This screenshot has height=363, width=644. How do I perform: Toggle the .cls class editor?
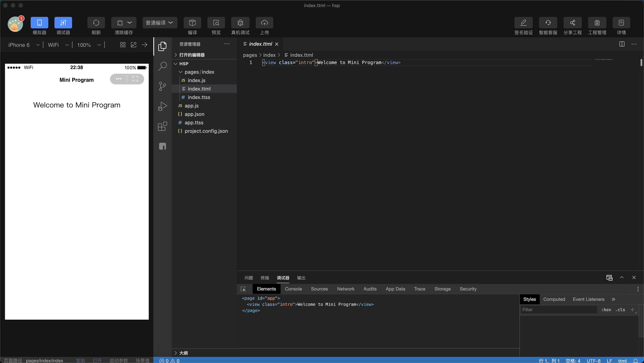click(620, 310)
